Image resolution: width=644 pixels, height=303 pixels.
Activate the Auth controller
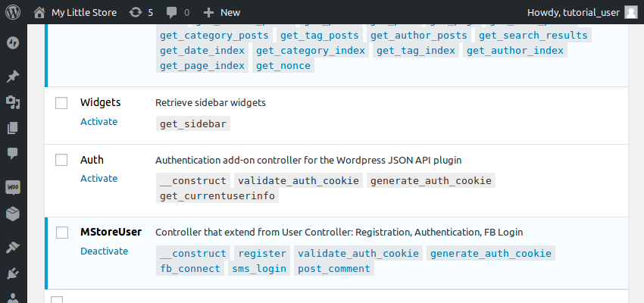99,178
